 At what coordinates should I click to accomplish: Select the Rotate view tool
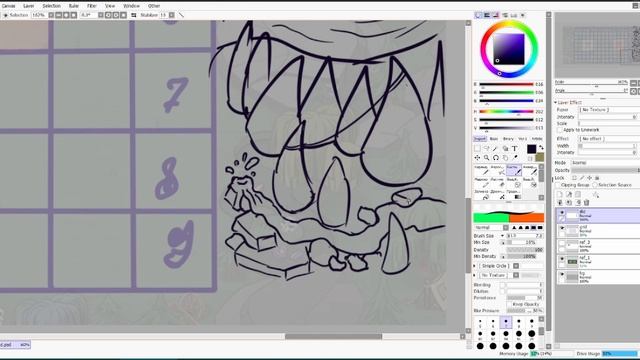click(496, 158)
